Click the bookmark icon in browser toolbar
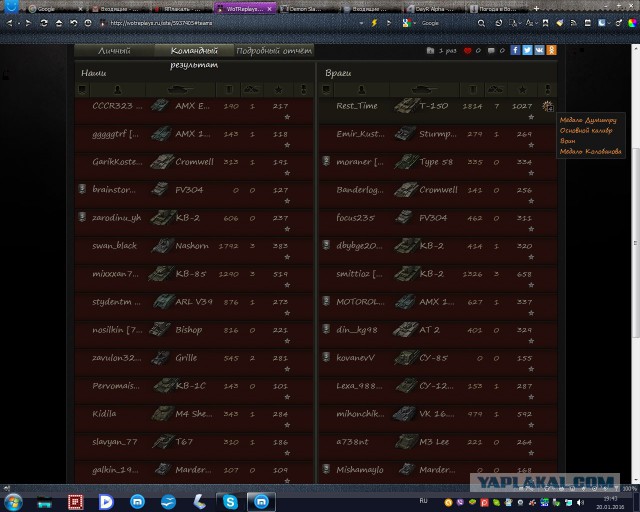Image resolution: width=640 pixels, height=512 pixels. tap(545, 23)
